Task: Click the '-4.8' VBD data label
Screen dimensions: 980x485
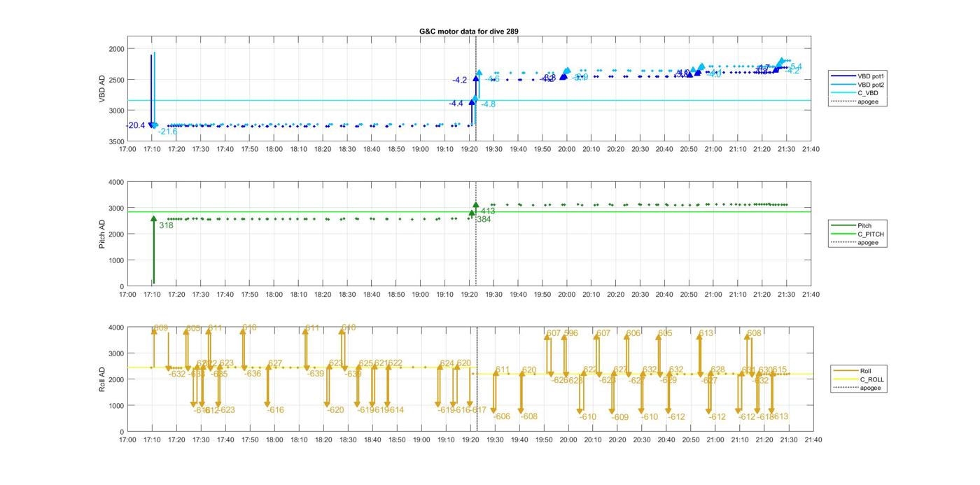Action: point(489,104)
